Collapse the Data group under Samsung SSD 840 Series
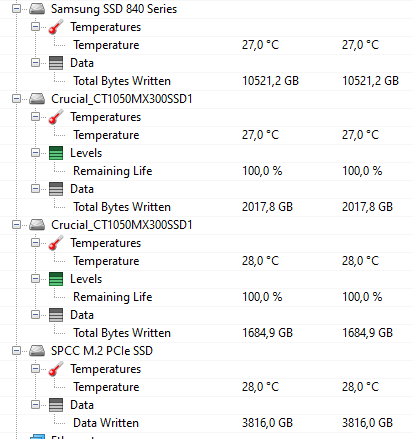 35,63
